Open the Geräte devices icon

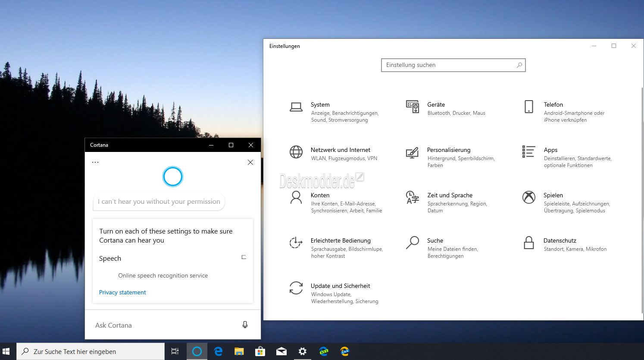pyautogui.click(x=413, y=106)
